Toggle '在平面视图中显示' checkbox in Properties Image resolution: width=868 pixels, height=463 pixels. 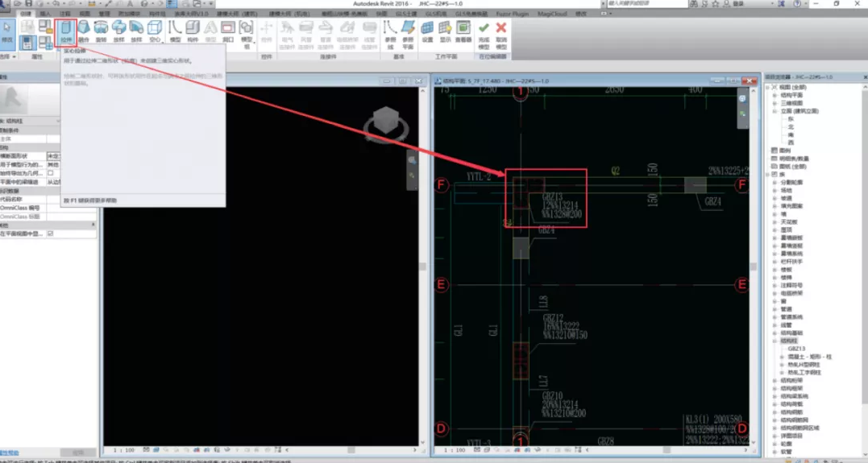click(x=51, y=234)
